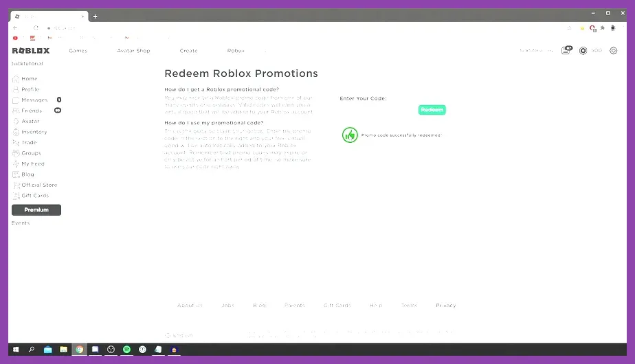635x364 pixels.
Task: Click the unread messages count badge
Action: (x=59, y=100)
